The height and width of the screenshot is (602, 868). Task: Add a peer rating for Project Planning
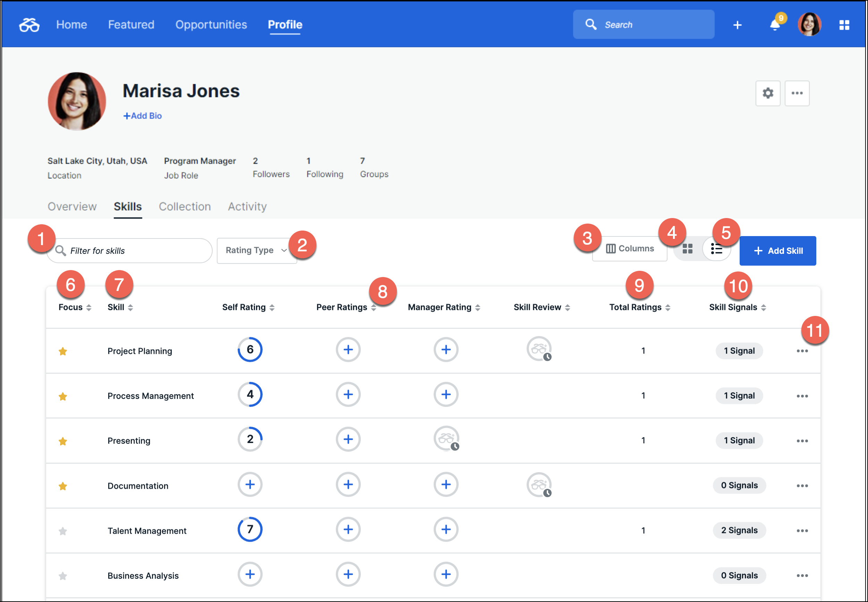coord(348,350)
